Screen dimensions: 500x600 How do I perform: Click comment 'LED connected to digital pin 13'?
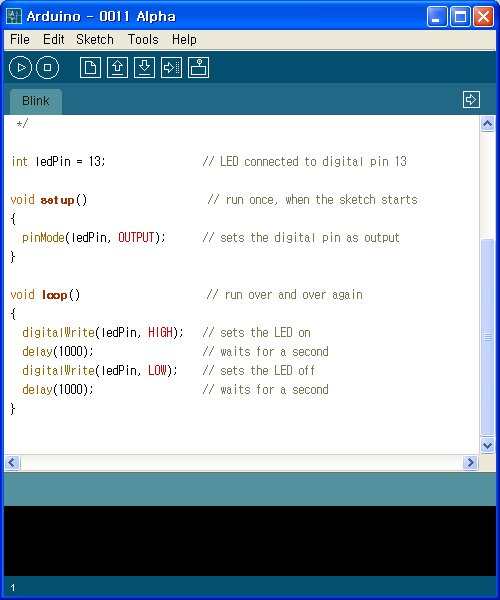305,161
